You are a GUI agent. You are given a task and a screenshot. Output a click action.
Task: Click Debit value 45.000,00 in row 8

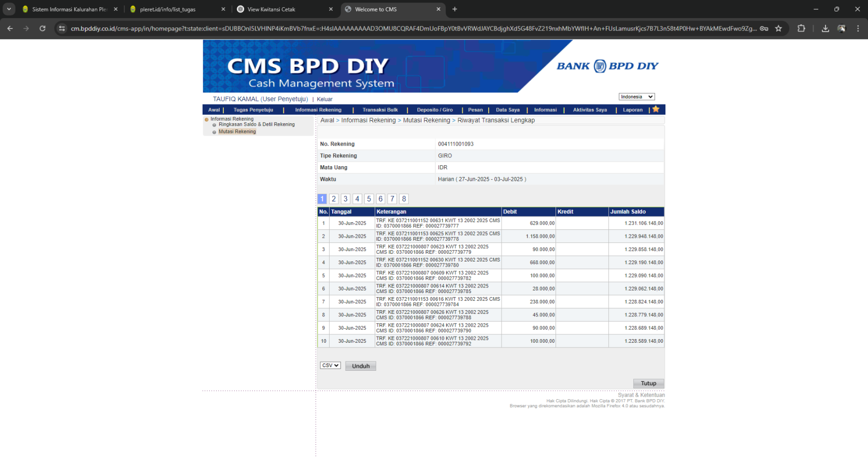pyautogui.click(x=544, y=315)
